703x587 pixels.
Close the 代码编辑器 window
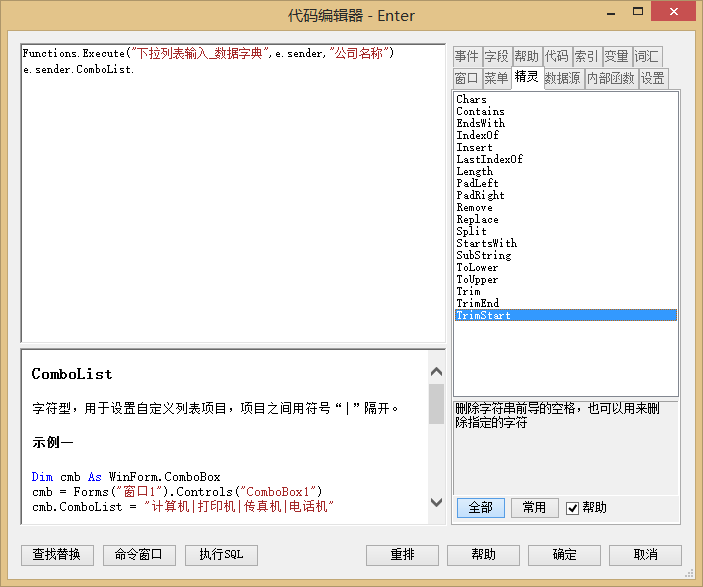673,11
